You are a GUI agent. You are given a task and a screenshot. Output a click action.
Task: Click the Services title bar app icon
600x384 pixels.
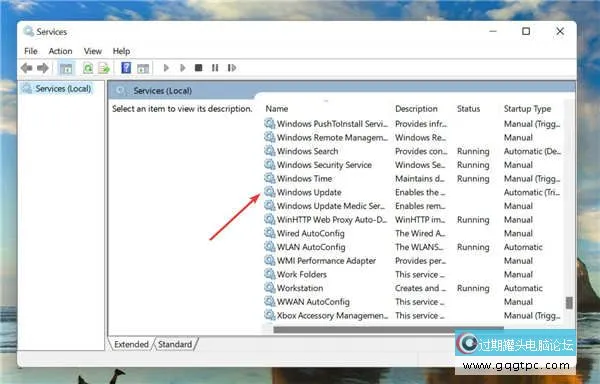[28, 31]
